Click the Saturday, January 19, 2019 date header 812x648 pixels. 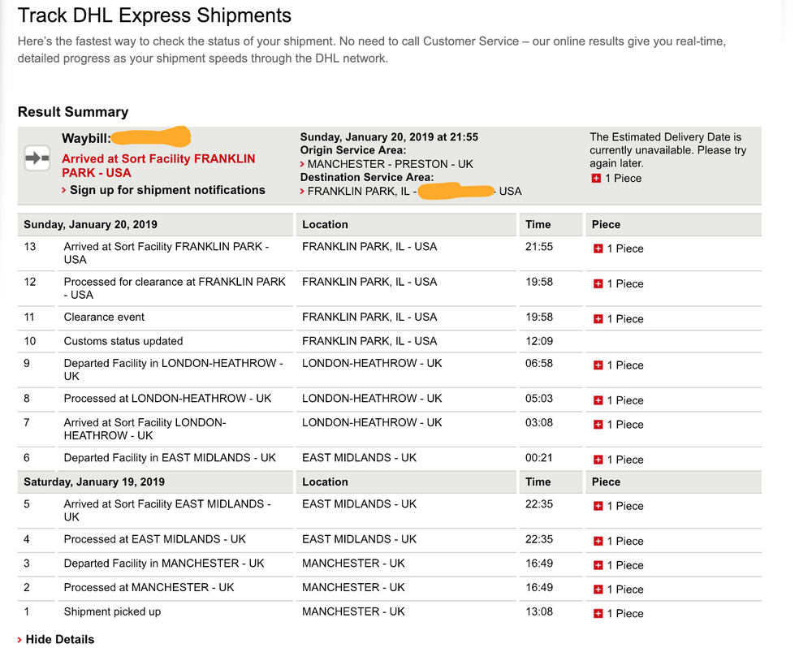point(94,482)
